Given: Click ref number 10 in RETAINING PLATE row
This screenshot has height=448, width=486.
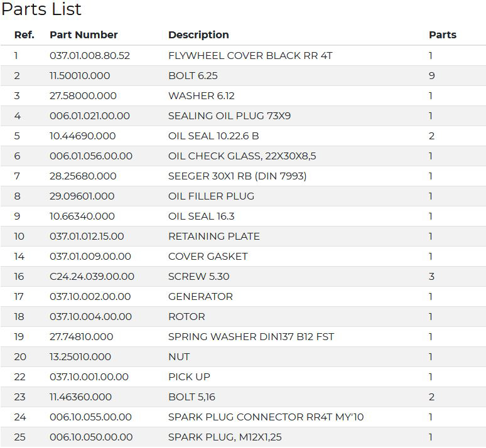Looking at the screenshot, I should 19,237.
